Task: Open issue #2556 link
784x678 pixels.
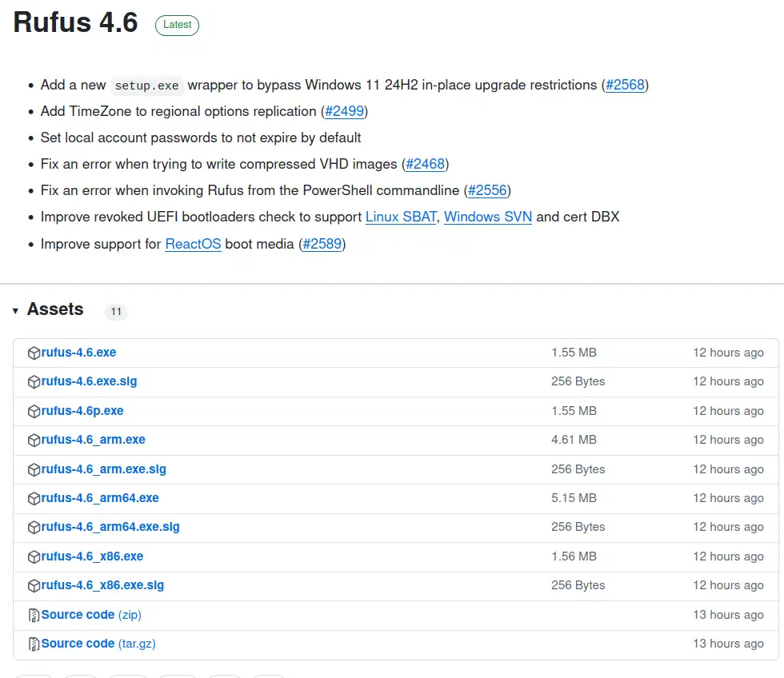Action: 487,190
